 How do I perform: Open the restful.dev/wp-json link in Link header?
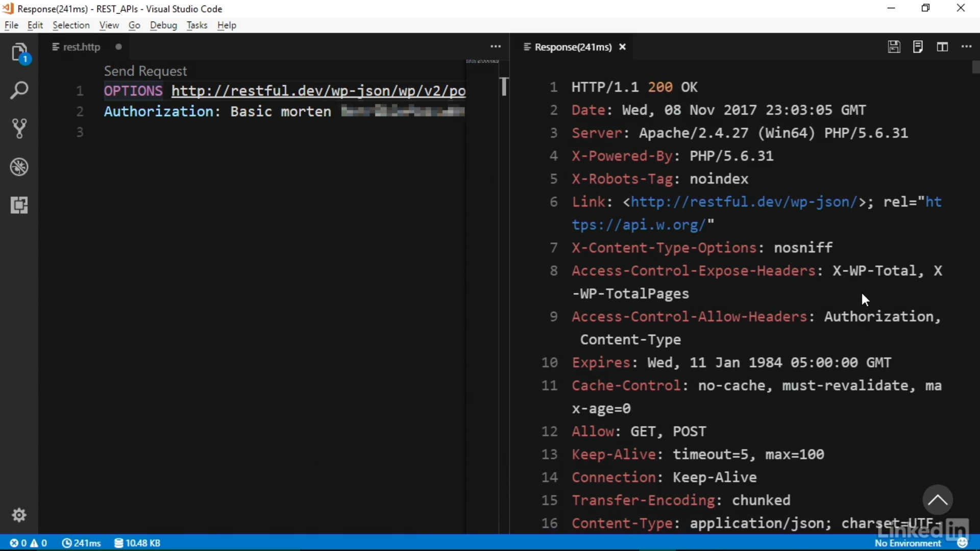point(744,202)
